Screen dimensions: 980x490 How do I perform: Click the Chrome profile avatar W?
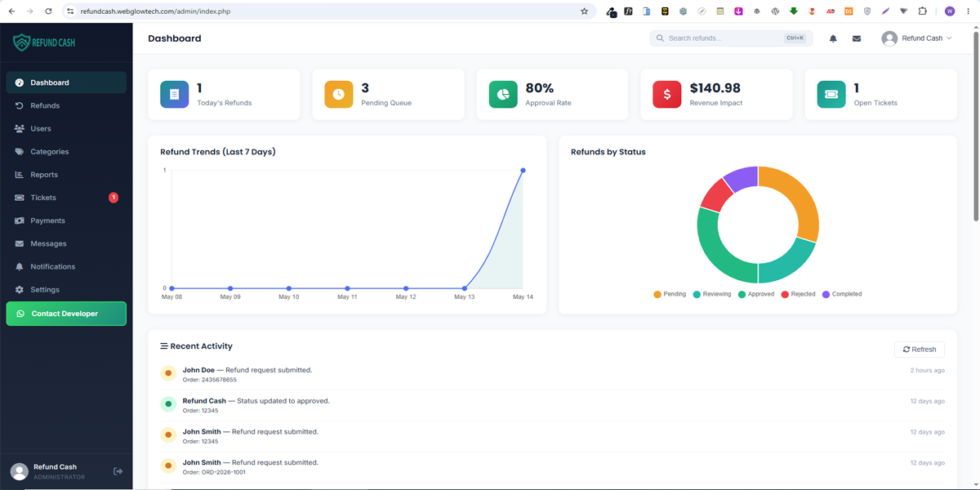[950, 11]
